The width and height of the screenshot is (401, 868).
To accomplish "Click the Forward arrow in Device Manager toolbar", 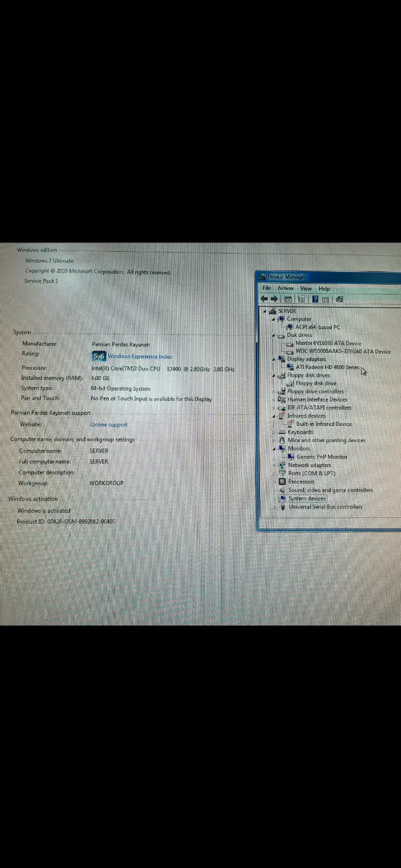I will 274,299.
